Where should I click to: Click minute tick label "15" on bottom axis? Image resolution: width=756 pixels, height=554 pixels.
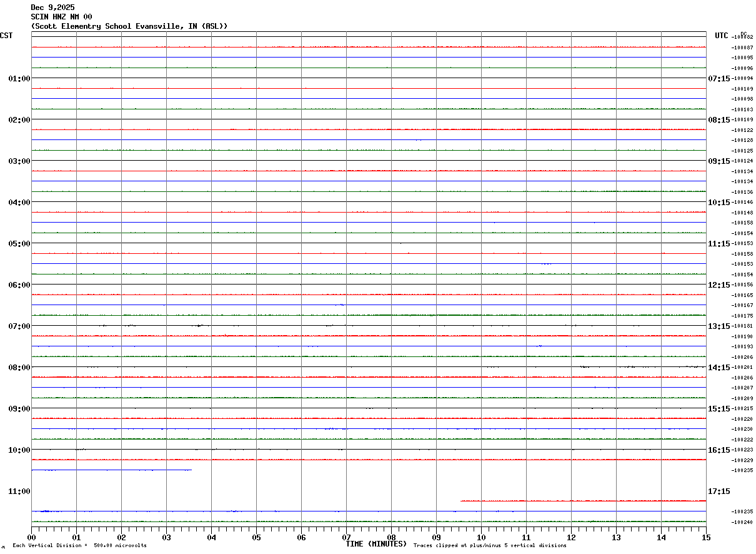[x=706, y=538]
